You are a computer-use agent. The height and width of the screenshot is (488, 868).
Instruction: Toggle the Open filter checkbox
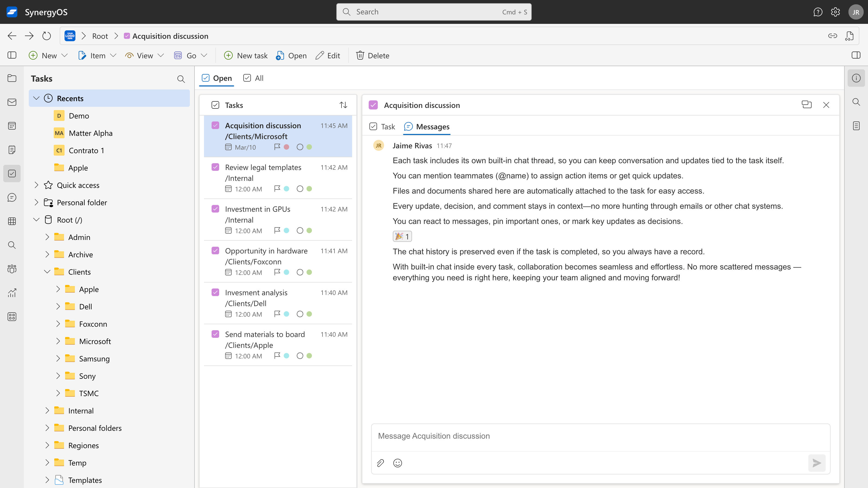click(x=206, y=78)
